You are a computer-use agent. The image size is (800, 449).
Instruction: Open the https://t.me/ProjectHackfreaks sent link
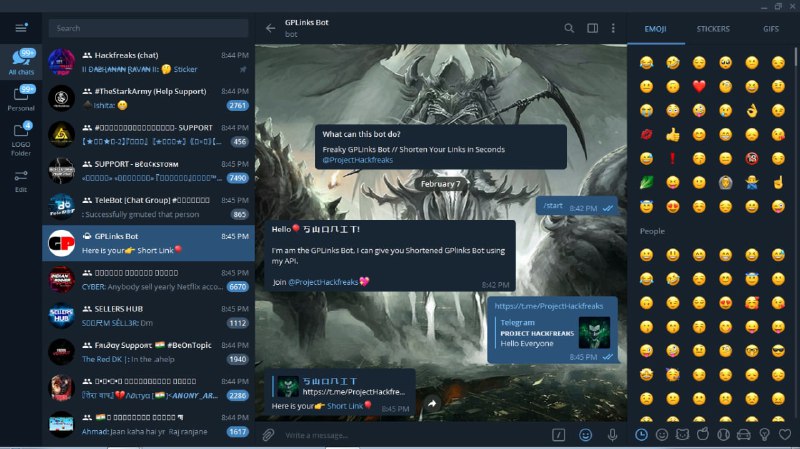pos(548,306)
